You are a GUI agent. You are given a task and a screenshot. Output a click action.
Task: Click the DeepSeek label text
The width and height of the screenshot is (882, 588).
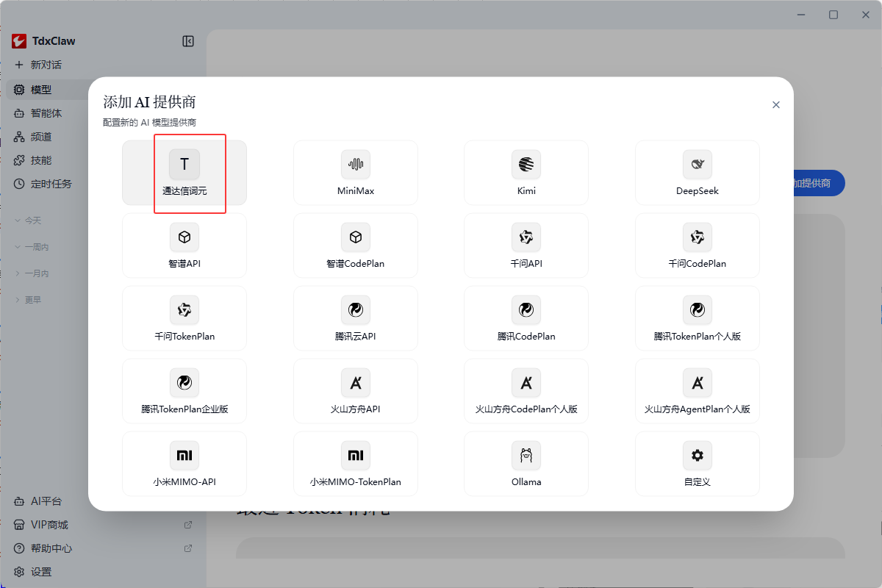tap(698, 191)
